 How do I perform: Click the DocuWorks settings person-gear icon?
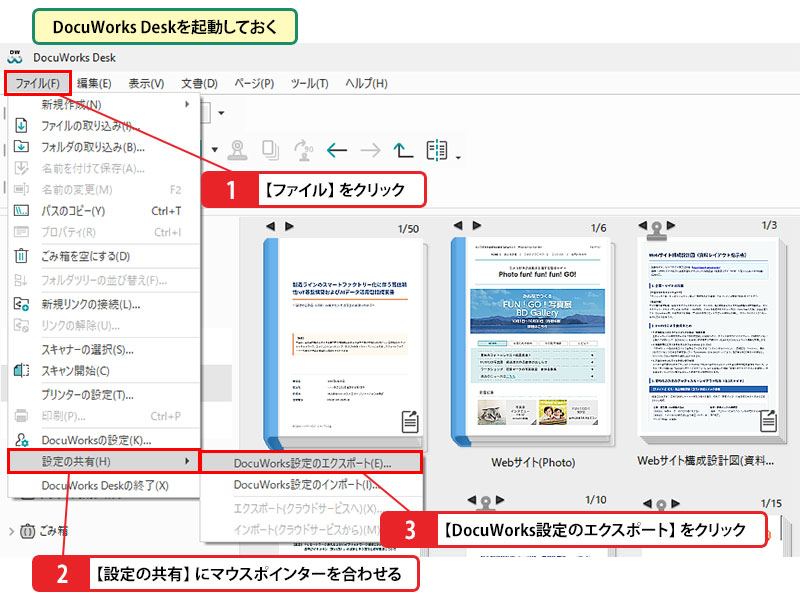(21, 439)
